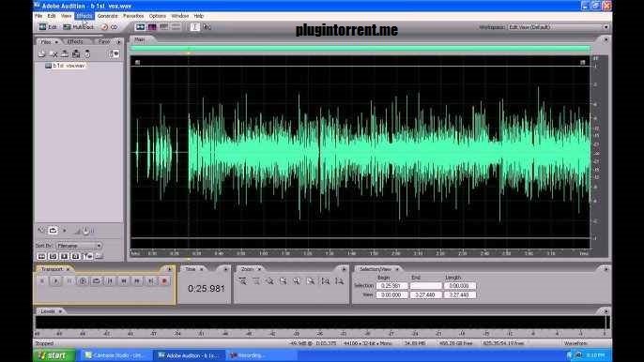The image size is (644, 362).
Task: Click the 0:25.981 time display
Action: click(207, 289)
